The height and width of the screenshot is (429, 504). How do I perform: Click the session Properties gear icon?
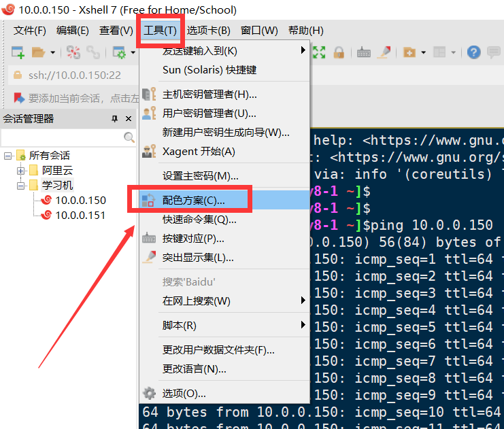(x=119, y=52)
